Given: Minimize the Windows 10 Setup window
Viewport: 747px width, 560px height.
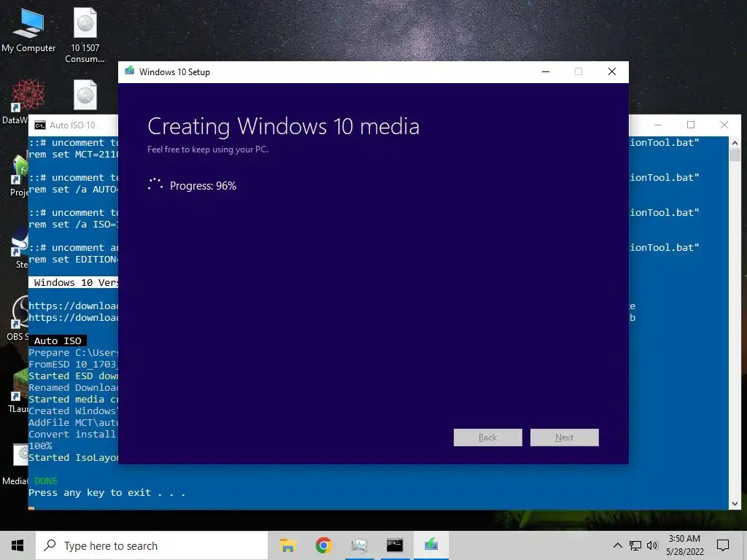Looking at the screenshot, I should point(546,72).
